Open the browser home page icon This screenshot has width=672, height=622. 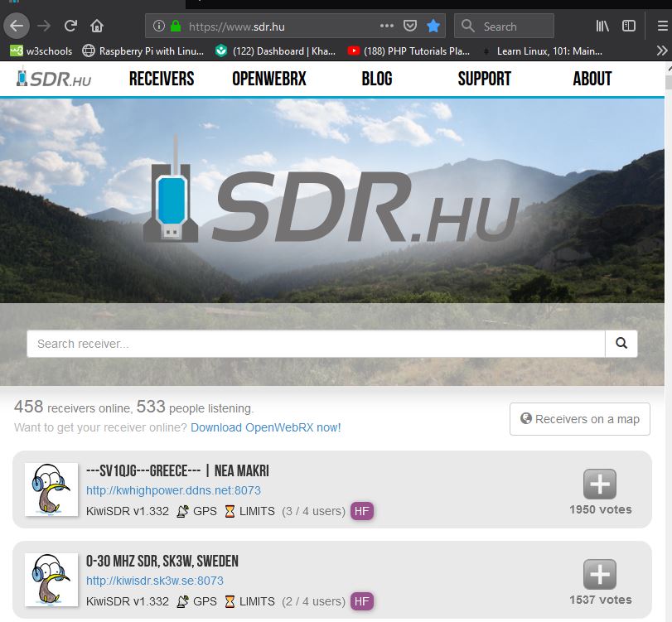97,27
